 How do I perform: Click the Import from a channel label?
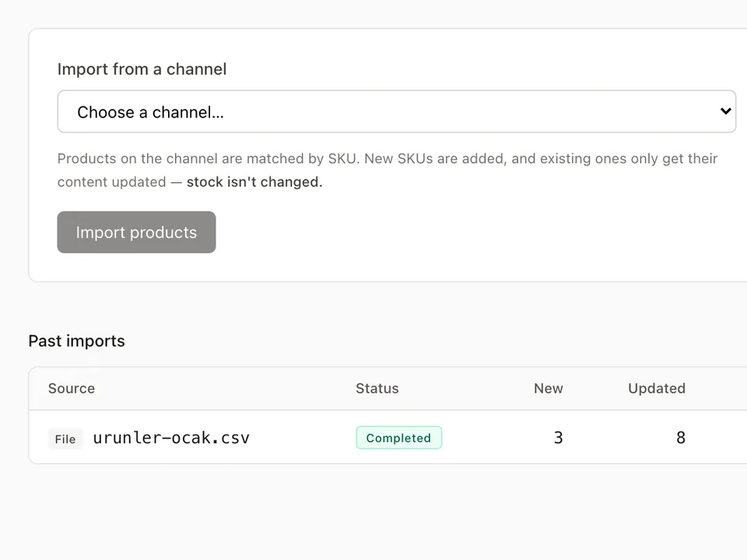pyautogui.click(x=142, y=69)
